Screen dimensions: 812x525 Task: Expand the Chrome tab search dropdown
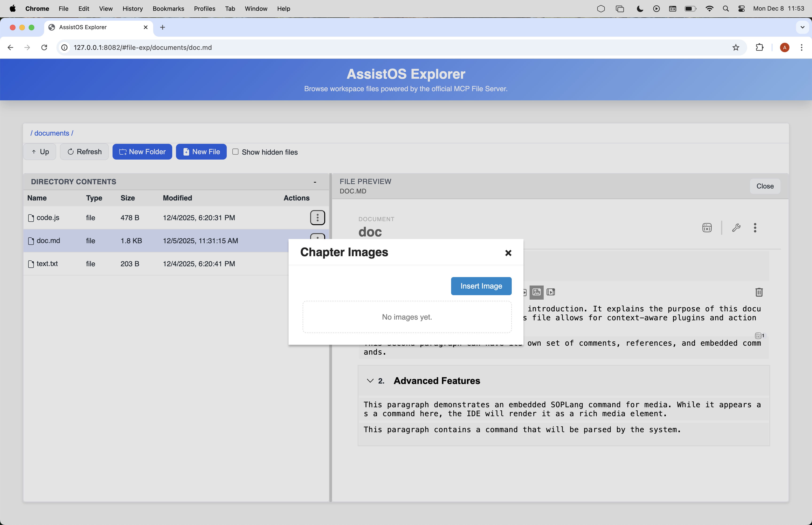pos(802,27)
